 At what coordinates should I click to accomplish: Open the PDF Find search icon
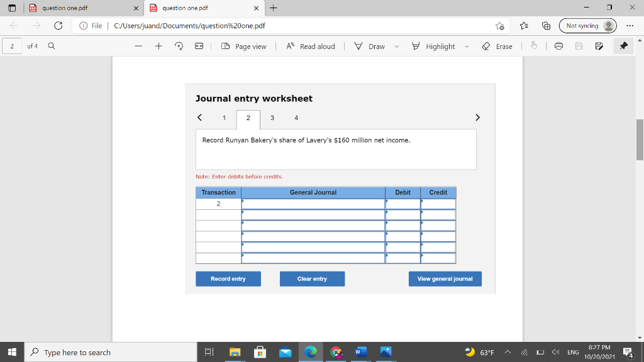click(52, 46)
